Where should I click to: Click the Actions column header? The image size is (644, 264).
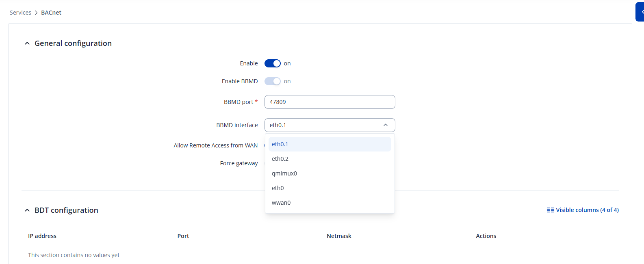pyautogui.click(x=486, y=236)
